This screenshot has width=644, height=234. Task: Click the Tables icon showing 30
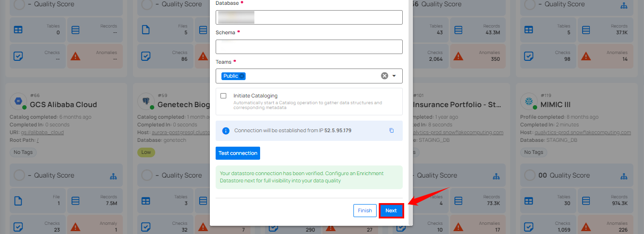point(528,201)
